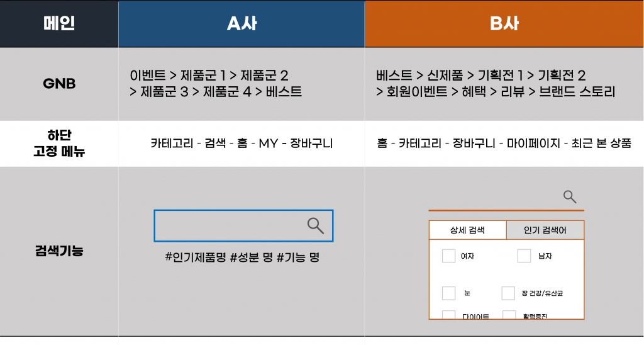Image resolution: width=644 pixels, height=345 pixels.
Task: Choose the #기능 명 hashtag
Action: point(297,257)
